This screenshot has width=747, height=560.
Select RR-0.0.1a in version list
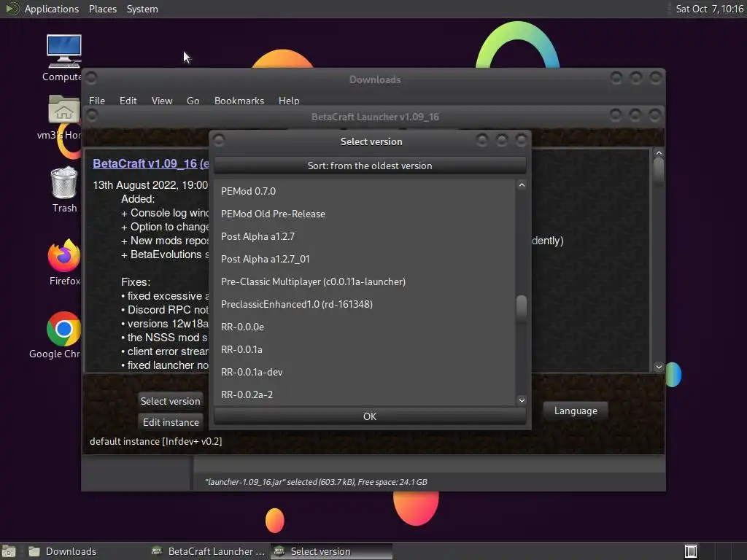pos(365,349)
